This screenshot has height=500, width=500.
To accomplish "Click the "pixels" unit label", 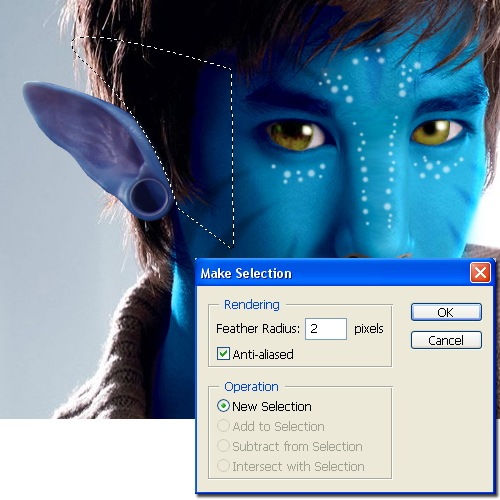I will (369, 329).
